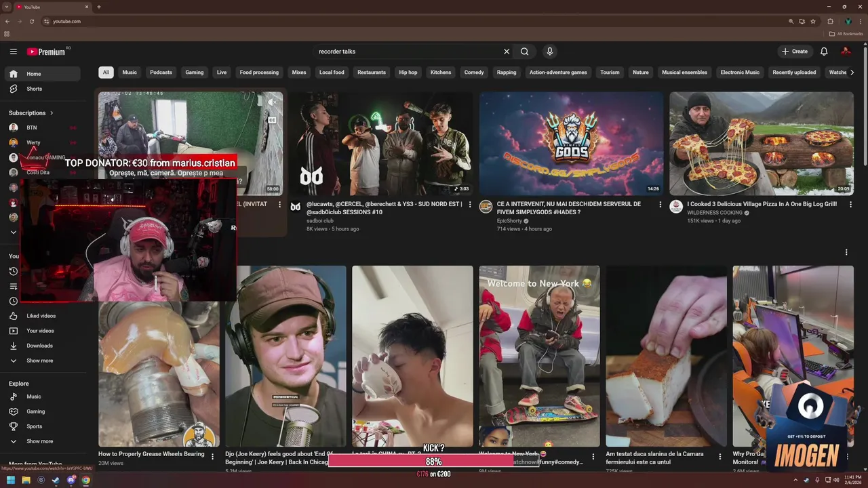Open Home in the sidebar
This screenshot has width=868, height=488.
tap(42, 74)
